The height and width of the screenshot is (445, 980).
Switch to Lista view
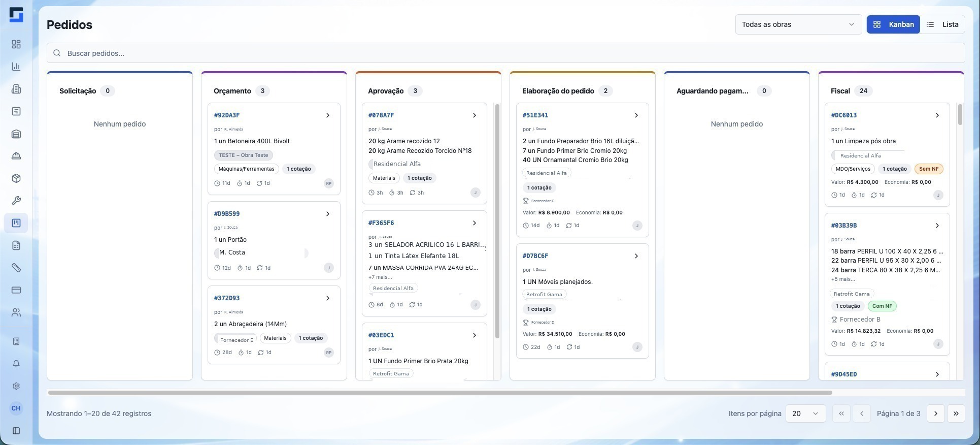click(942, 24)
